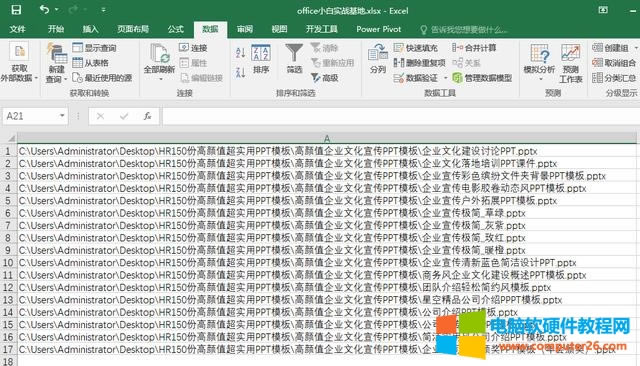Click the Undo arrow icon
Image resolution: width=640 pixels, height=366 pixels.
(44, 9)
